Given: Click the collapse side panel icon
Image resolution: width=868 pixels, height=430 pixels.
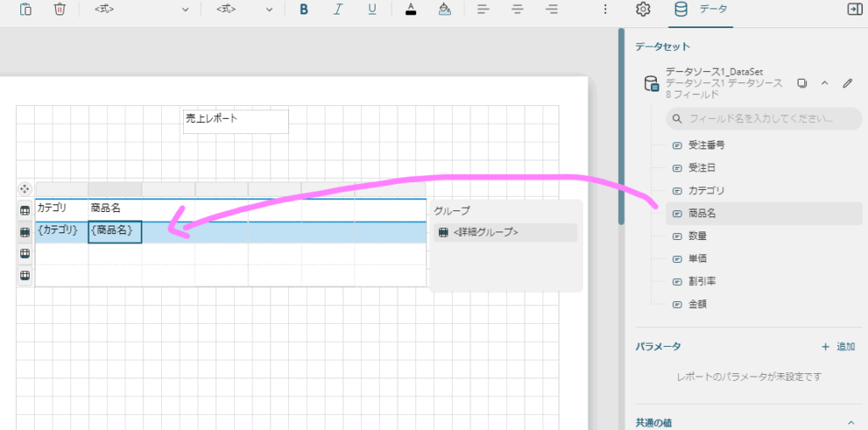Looking at the screenshot, I should (x=854, y=9).
